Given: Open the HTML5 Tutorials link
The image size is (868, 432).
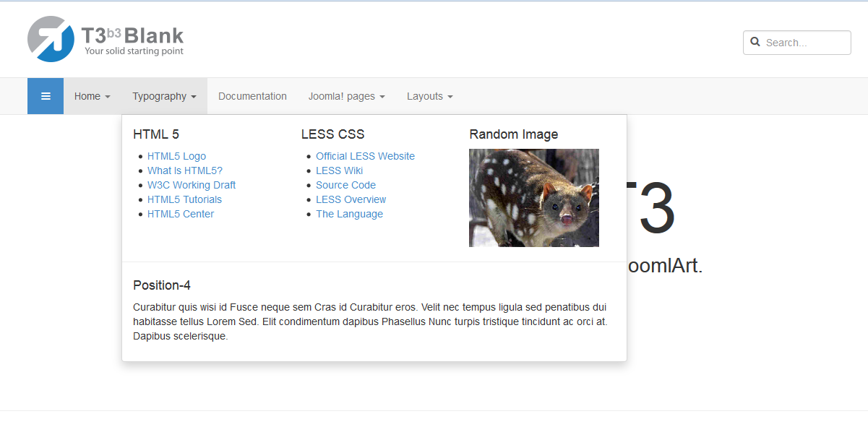Looking at the screenshot, I should (184, 199).
